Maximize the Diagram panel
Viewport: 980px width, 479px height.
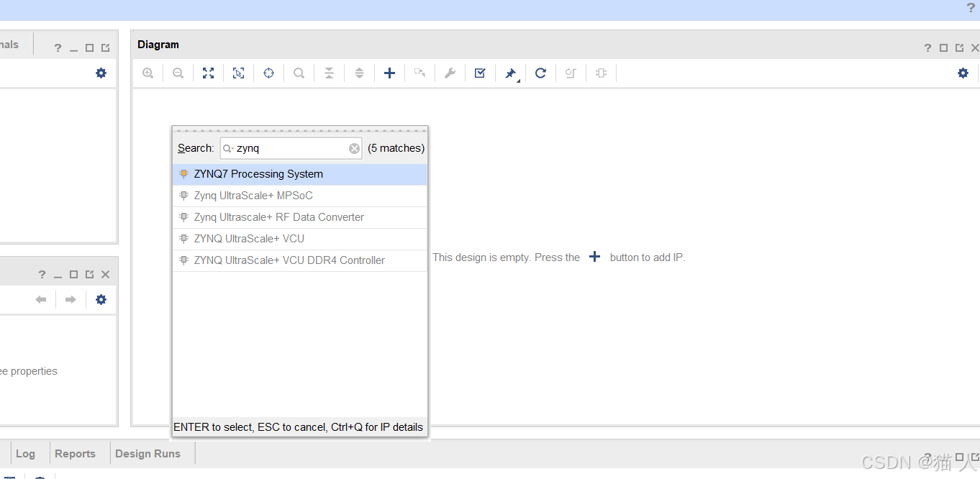[x=944, y=47]
